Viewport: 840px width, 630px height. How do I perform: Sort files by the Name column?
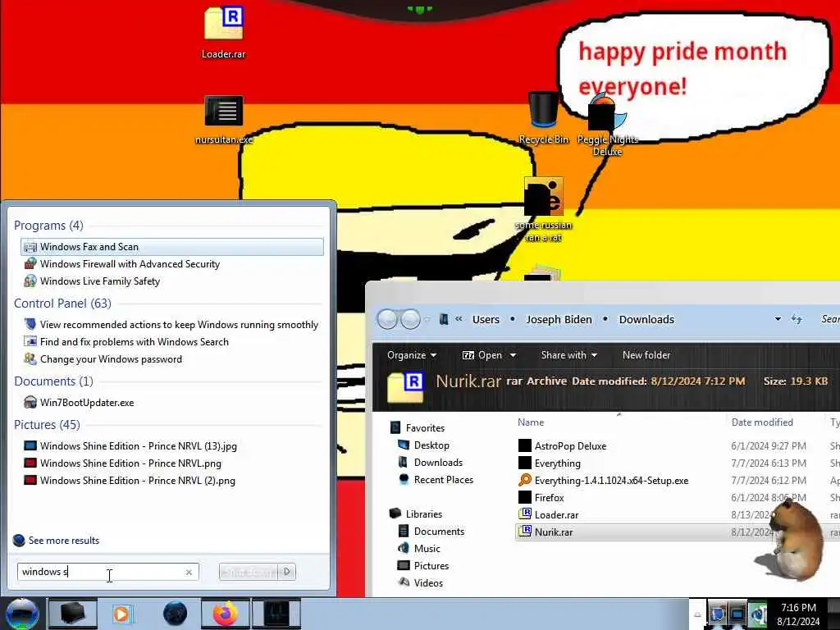click(x=531, y=422)
